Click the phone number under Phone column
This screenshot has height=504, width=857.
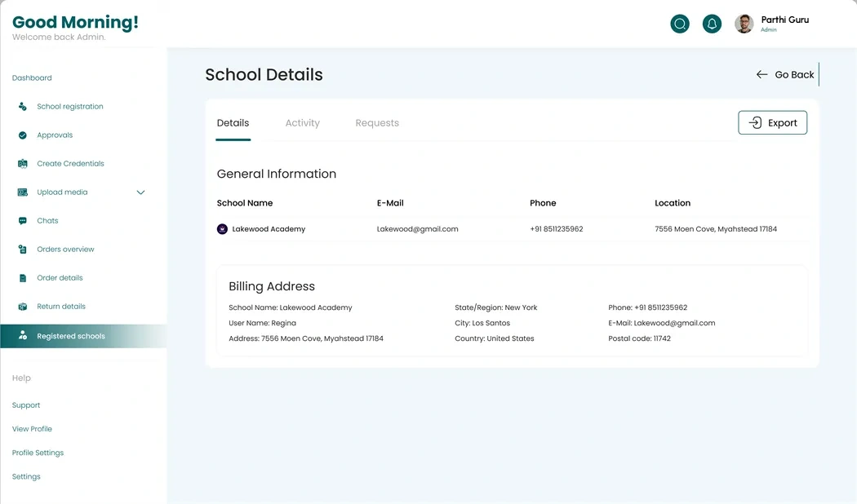tap(557, 229)
